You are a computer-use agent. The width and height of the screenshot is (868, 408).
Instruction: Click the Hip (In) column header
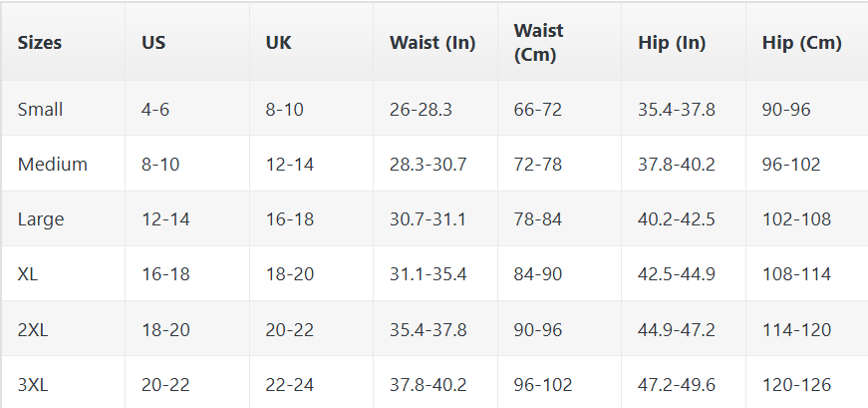point(672,43)
